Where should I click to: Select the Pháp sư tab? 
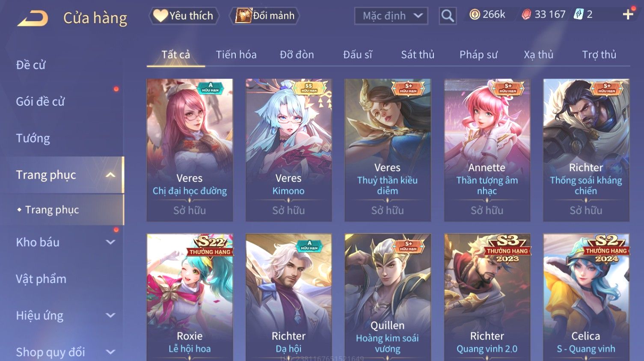pyautogui.click(x=478, y=55)
